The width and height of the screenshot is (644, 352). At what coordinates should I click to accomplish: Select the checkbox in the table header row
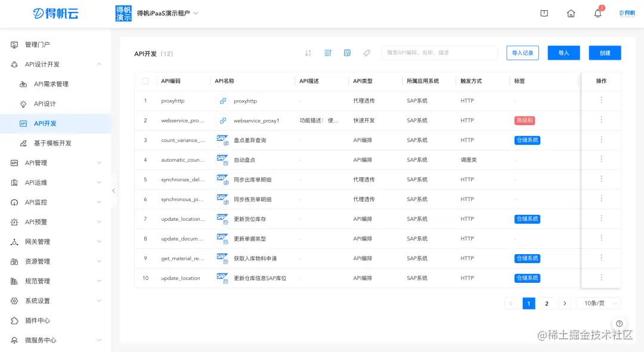tap(145, 81)
